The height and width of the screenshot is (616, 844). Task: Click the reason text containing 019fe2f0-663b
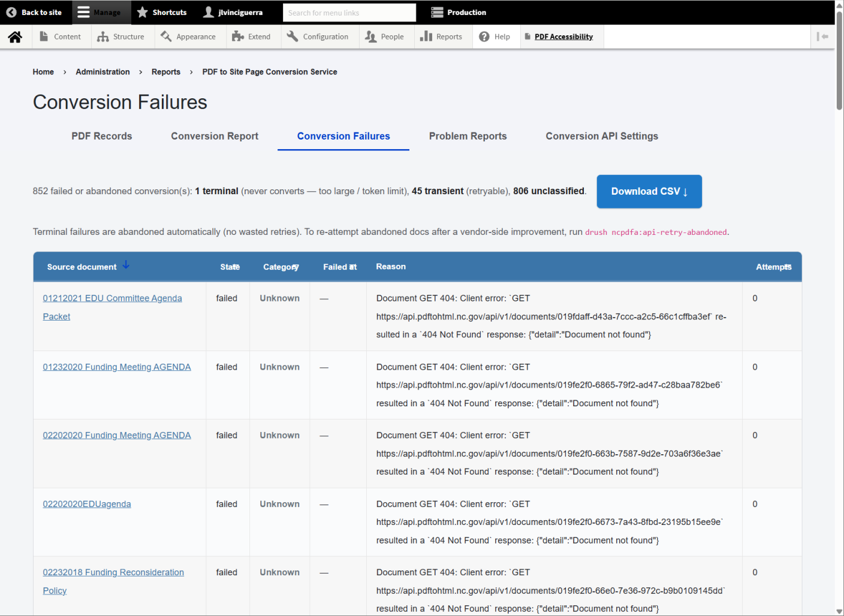(x=550, y=454)
